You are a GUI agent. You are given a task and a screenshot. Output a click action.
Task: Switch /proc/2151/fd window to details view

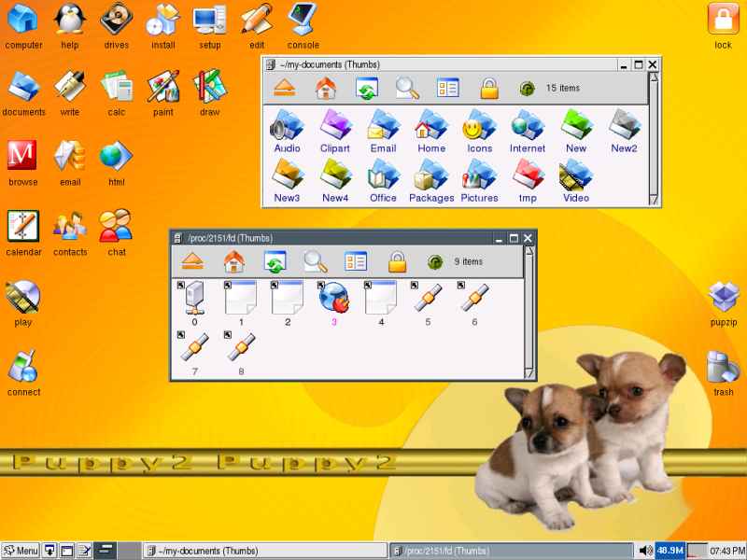pyautogui.click(x=356, y=261)
